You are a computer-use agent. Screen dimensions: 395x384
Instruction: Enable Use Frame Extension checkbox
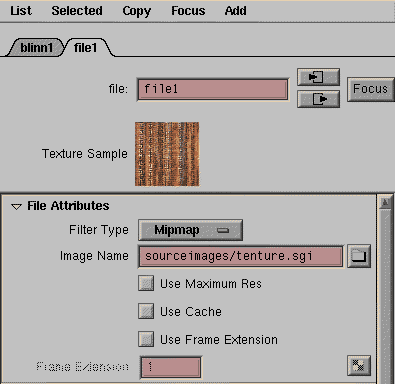146,339
